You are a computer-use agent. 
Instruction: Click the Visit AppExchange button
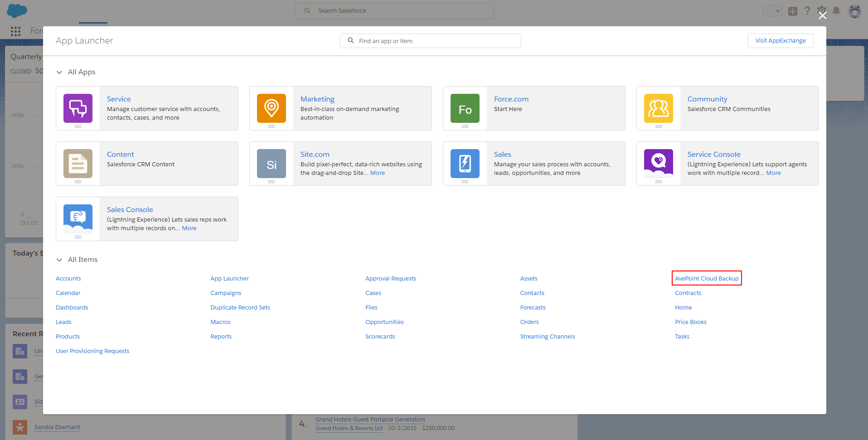coord(781,40)
